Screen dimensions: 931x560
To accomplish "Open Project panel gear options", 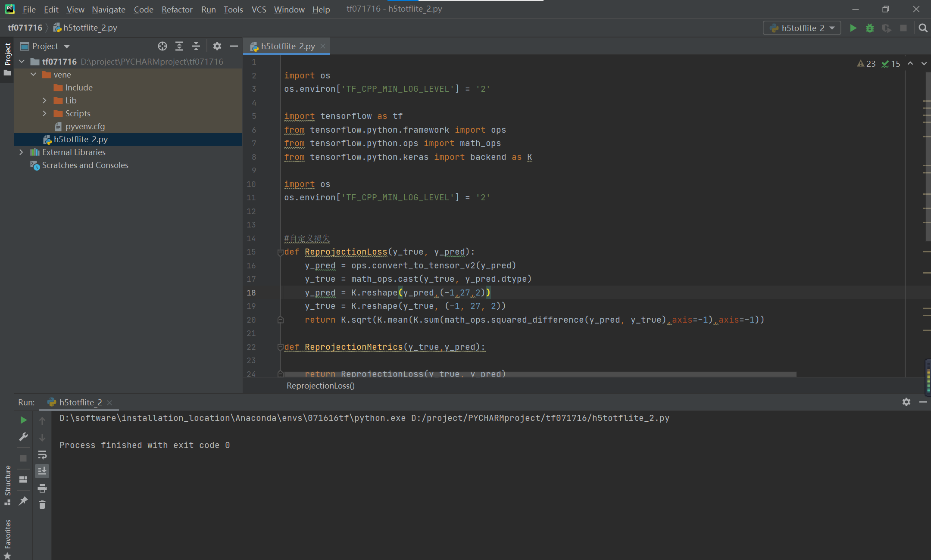I will click(x=217, y=46).
